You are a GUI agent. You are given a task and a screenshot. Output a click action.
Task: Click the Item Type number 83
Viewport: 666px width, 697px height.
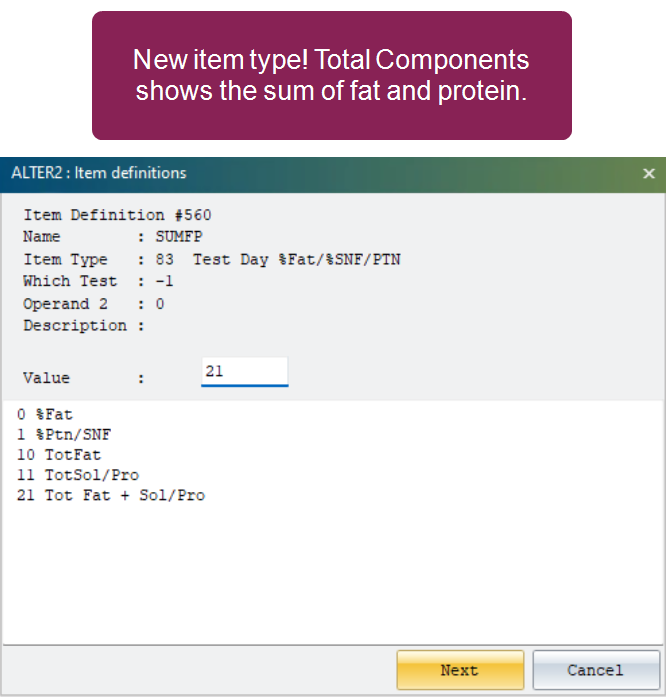coord(164,259)
